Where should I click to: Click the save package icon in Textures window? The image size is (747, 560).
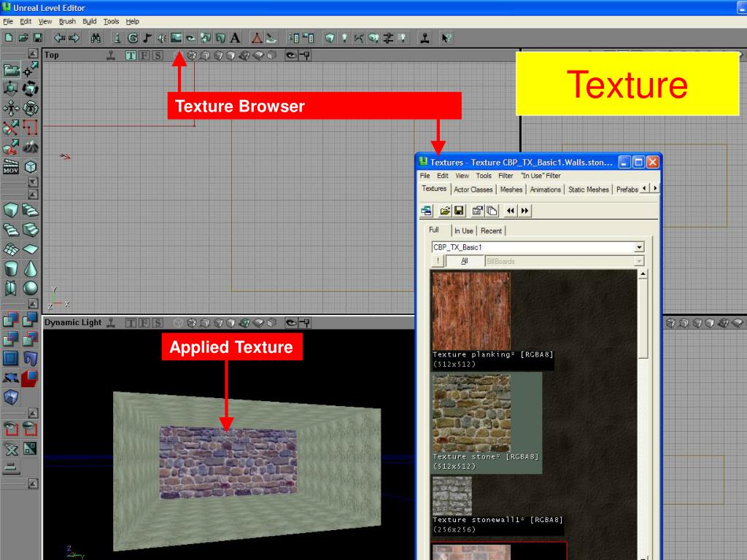pos(459,211)
